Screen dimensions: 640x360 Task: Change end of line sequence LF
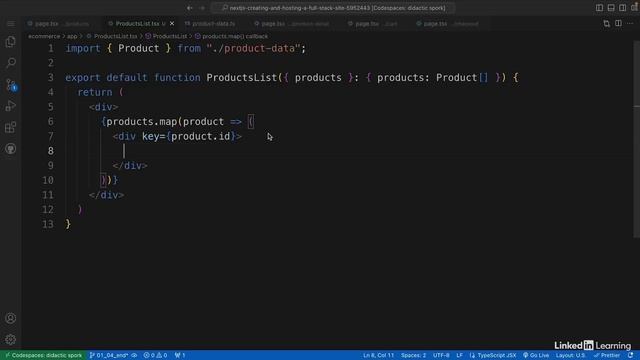point(459,356)
